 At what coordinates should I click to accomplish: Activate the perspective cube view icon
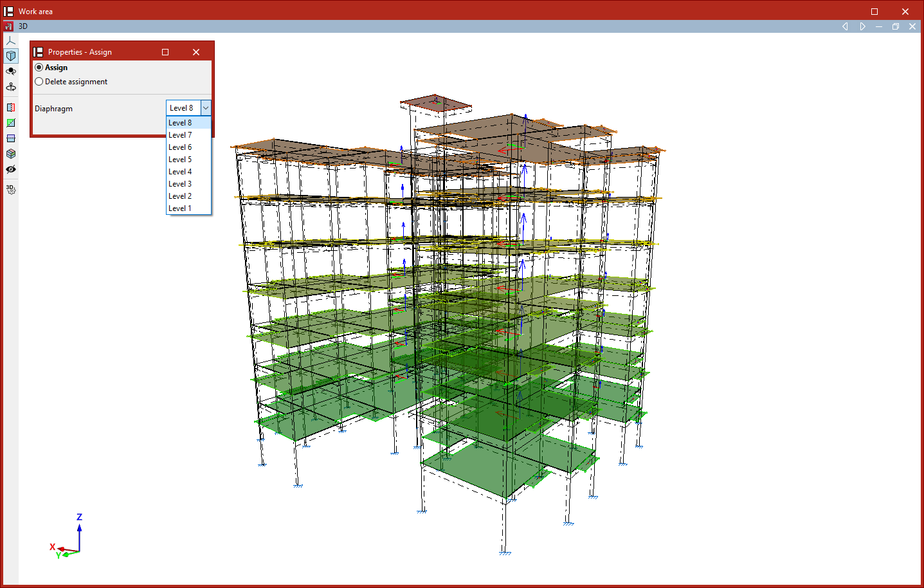11,56
